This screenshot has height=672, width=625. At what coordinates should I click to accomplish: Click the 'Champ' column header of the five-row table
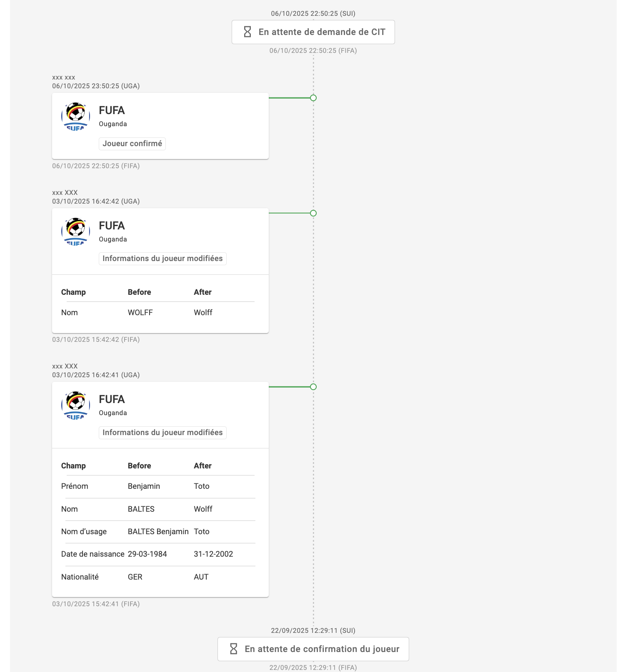[x=73, y=466]
